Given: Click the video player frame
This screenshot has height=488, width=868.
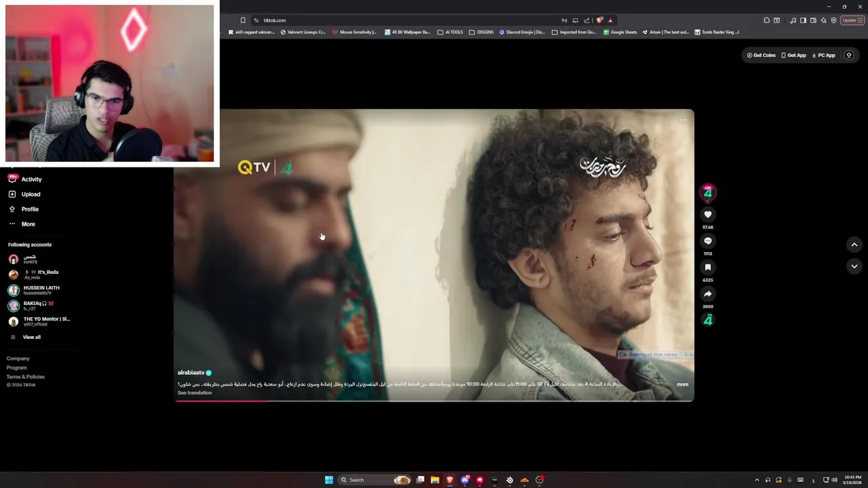Looking at the screenshot, I should pyautogui.click(x=434, y=255).
